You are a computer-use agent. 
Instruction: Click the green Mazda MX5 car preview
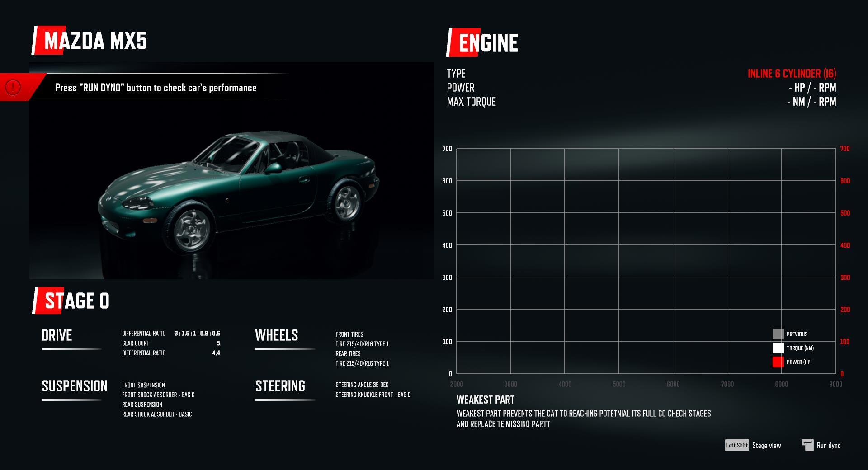(x=240, y=190)
